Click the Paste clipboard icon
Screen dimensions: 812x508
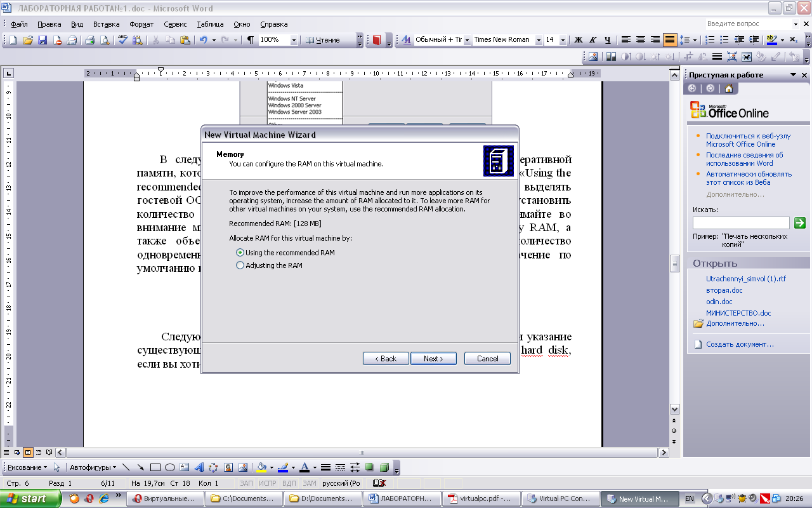click(185, 40)
